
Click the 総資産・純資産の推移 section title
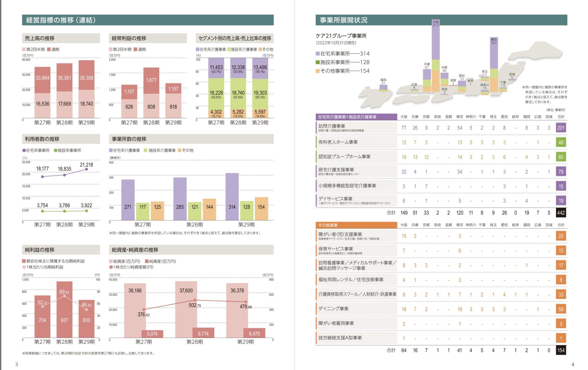tap(191, 250)
